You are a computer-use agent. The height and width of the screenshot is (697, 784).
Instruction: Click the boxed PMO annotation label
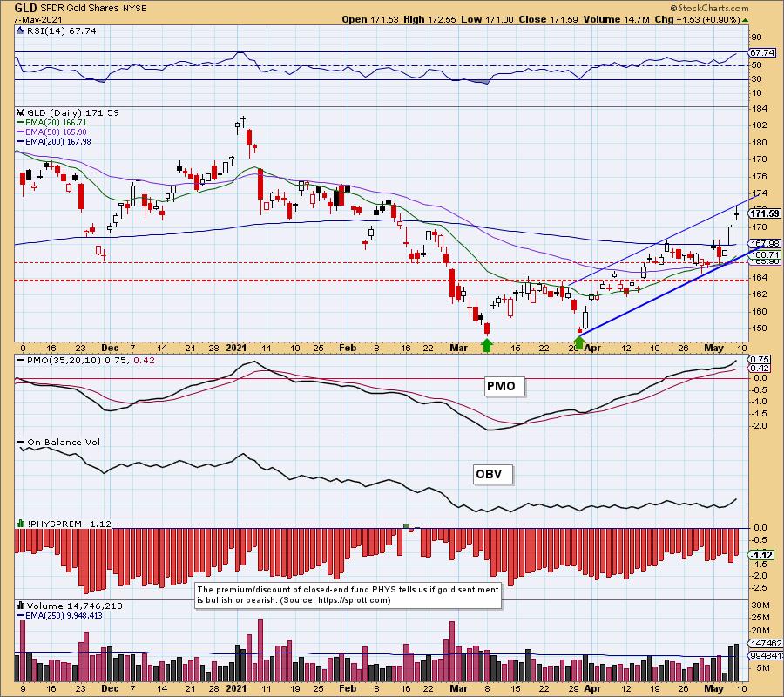(x=504, y=386)
